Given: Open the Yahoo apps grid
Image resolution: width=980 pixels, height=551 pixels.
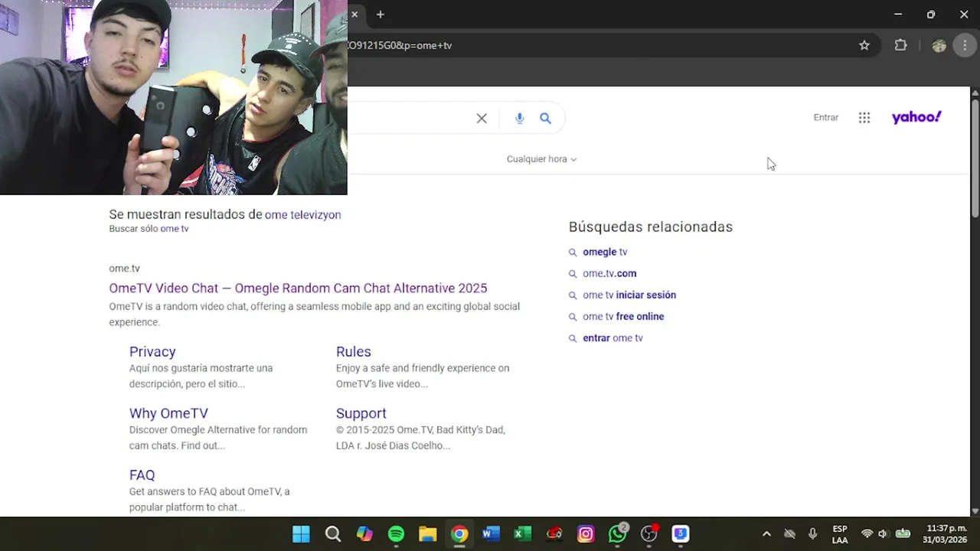Looking at the screenshot, I should (864, 117).
